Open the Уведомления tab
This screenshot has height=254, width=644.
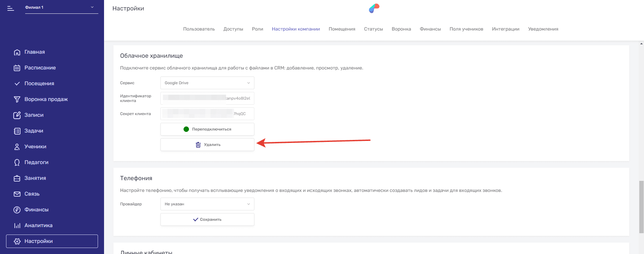(543, 29)
